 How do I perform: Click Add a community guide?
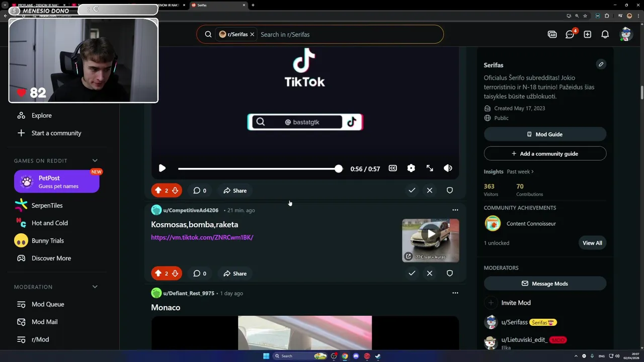coord(545,154)
